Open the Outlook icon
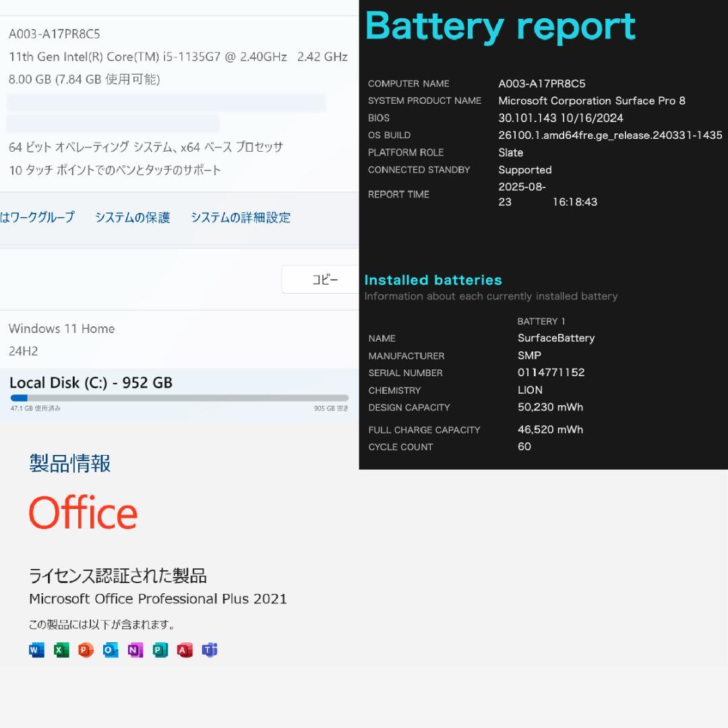This screenshot has height=728, width=728. (x=111, y=650)
